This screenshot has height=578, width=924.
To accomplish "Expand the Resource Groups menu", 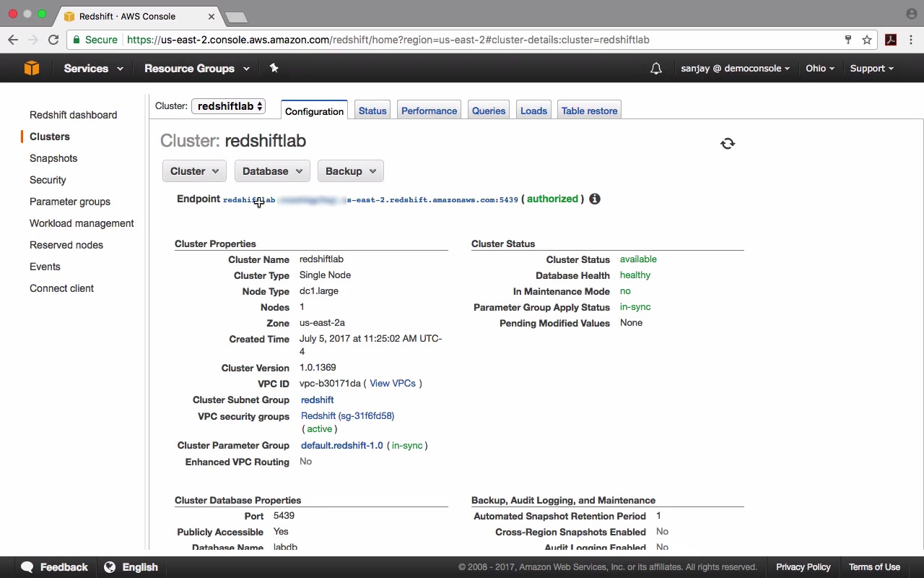I will pos(197,69).
